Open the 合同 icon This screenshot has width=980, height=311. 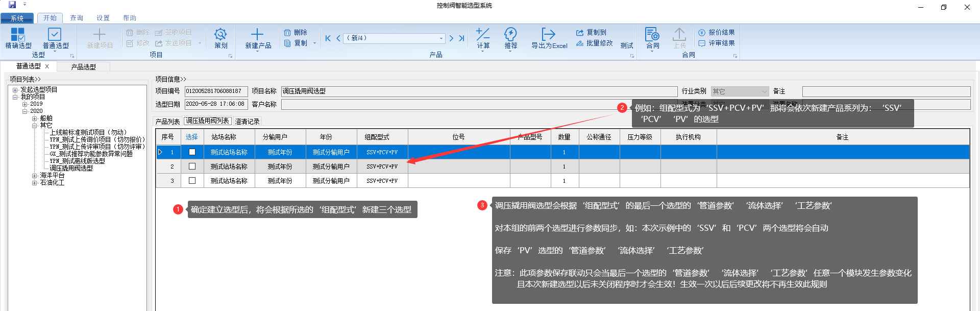coord(652,35)
